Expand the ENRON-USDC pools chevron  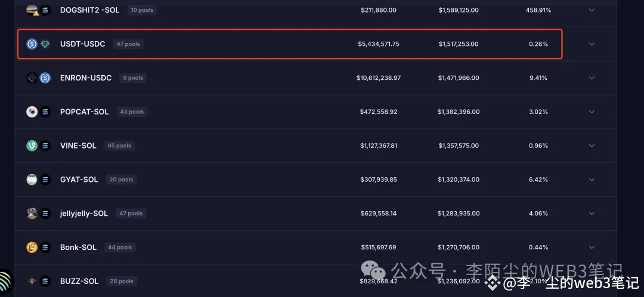point(592,78)
